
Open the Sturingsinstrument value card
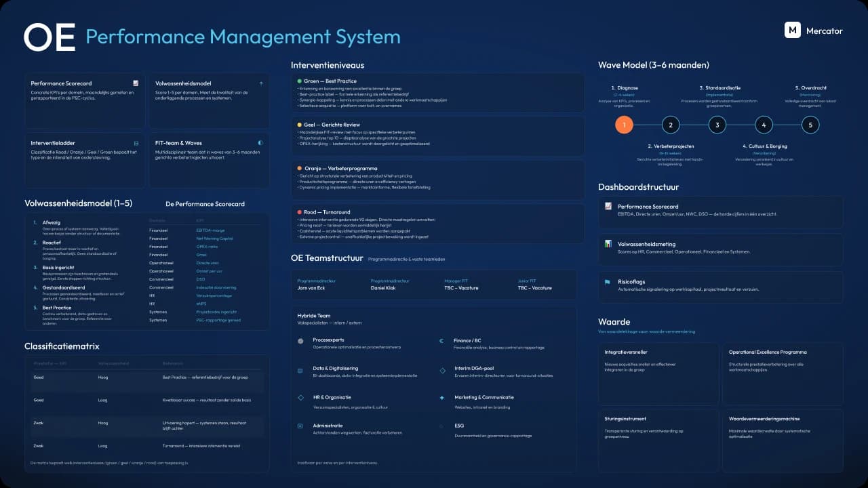658,441
